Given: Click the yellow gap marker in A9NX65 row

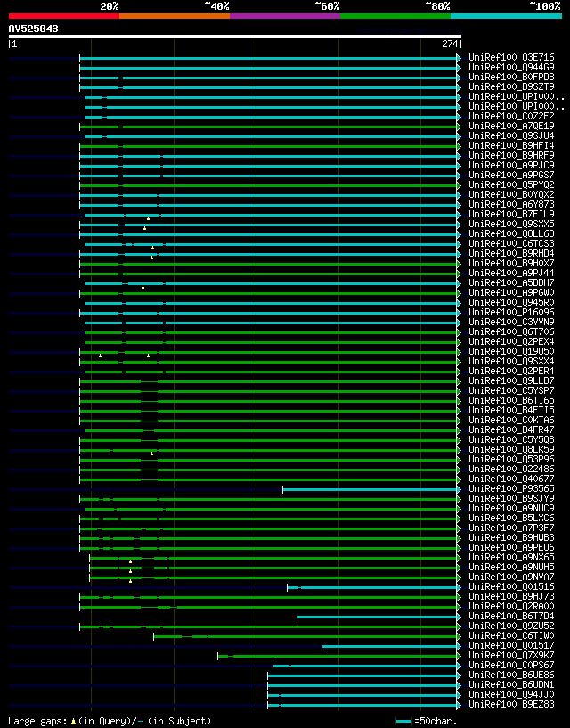Looking at the screenshot, I should point(130,561).
